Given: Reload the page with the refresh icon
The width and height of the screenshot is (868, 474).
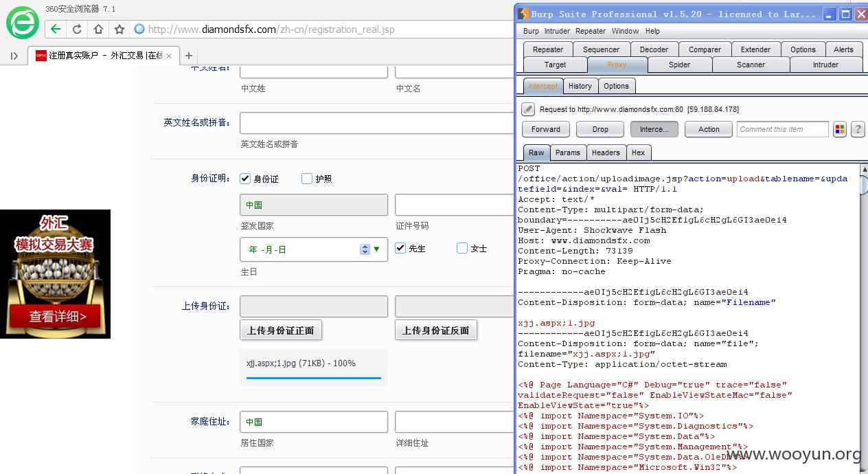Looking at the screenshot, I should pyautogui.click(x=77, y=29).
